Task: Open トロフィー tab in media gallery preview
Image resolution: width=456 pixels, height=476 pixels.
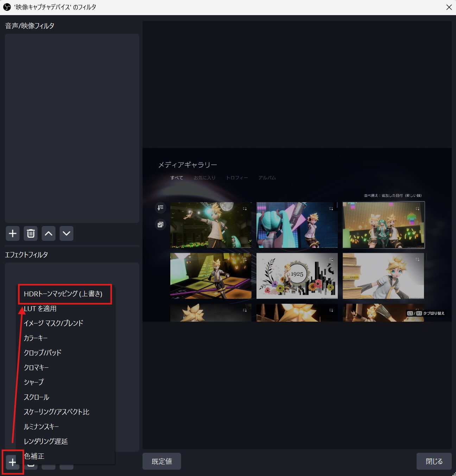Action: (x=237, y=178)
